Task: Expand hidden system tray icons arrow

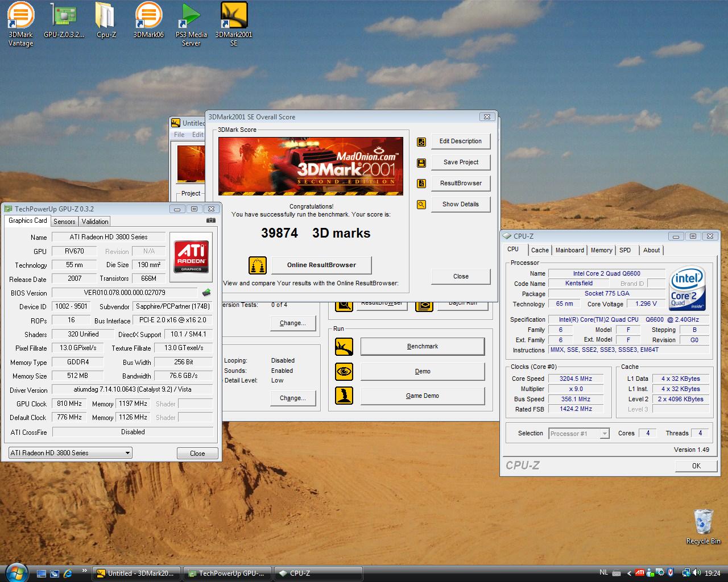Action: coord(628,573)
